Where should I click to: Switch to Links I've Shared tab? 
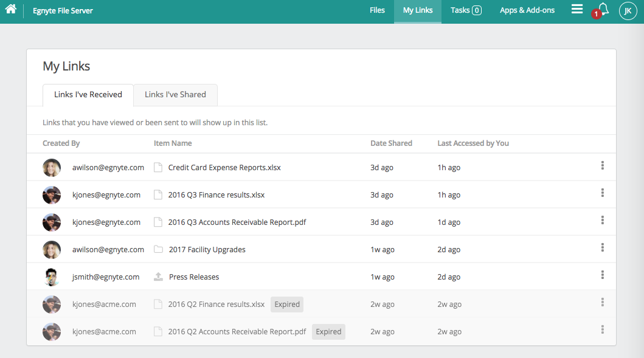click(x=175, y=95)
